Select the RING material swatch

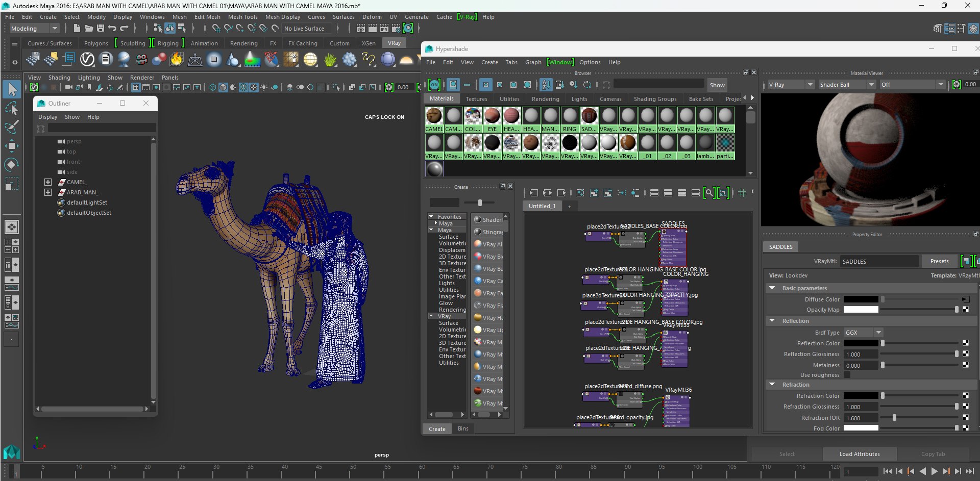point(570,120)
